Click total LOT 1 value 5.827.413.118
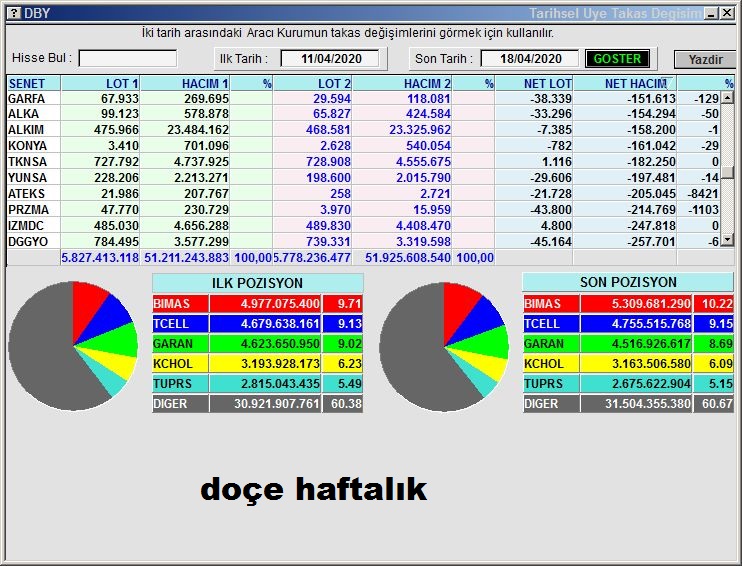Viewport: 742px width, 566px height. click(x=100, y=258)
